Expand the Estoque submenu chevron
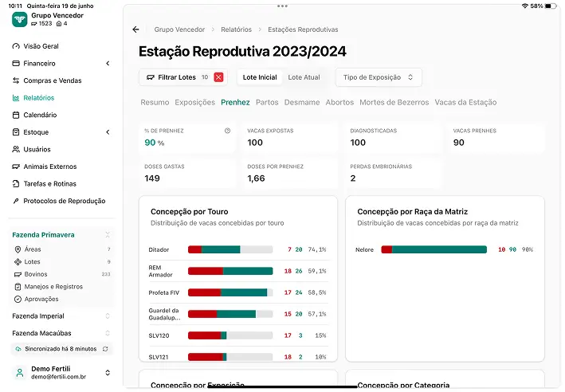565x392 pixels. click(x=108, y=132)
